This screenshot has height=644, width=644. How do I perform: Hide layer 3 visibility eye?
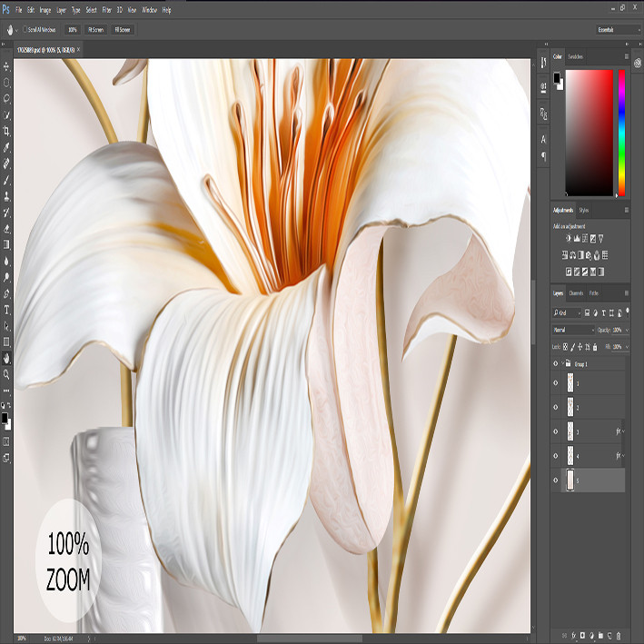point(556,431)
